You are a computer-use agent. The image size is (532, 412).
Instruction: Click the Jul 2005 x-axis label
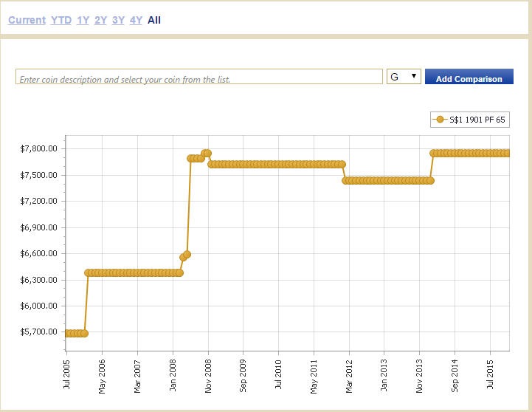click(x=67, y=374)
